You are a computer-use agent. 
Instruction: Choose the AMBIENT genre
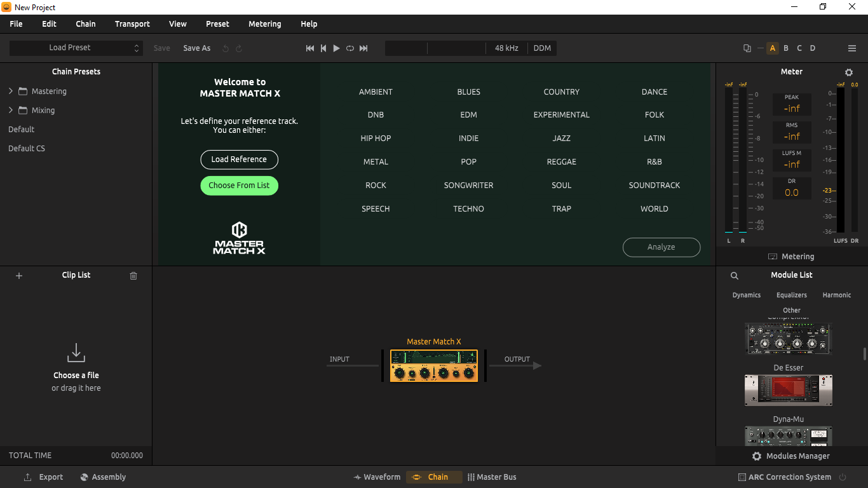click(x=376, y=92)
